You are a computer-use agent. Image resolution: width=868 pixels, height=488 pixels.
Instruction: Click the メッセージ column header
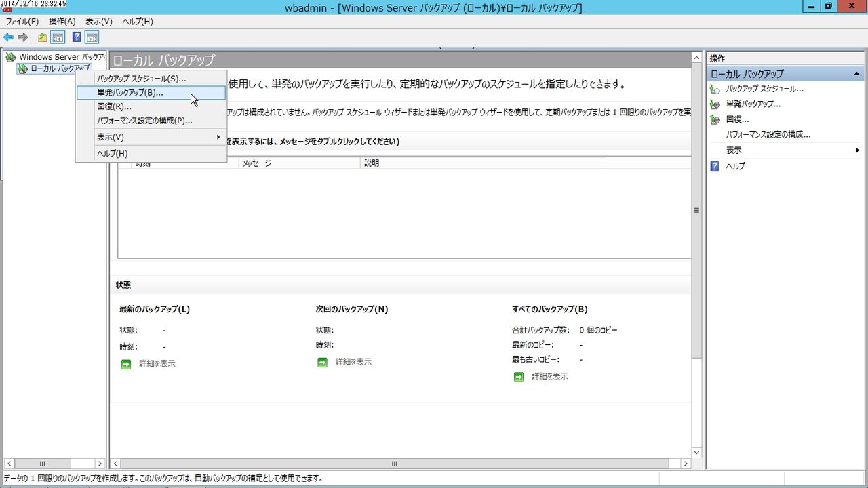tap(300, 163)
